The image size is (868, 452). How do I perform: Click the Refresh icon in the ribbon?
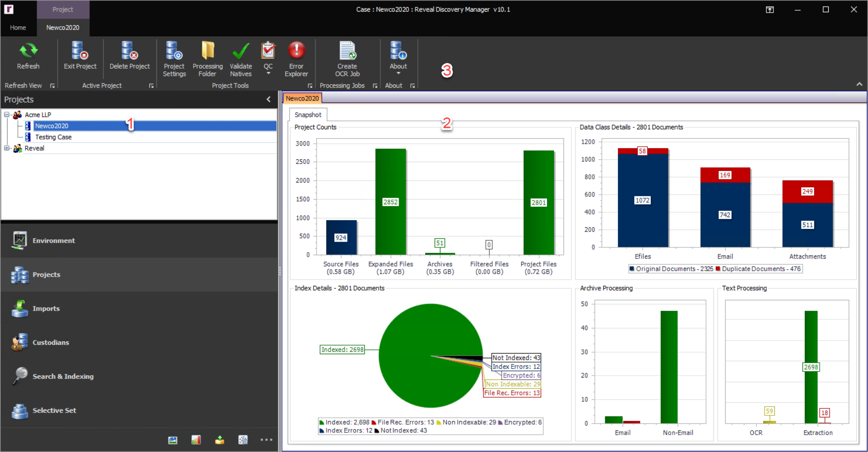coord(28,51)
